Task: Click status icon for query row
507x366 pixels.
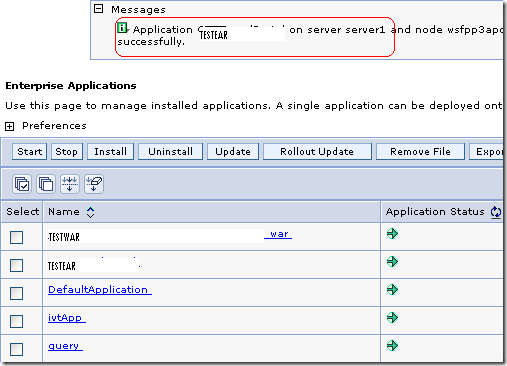Action: 392,345
